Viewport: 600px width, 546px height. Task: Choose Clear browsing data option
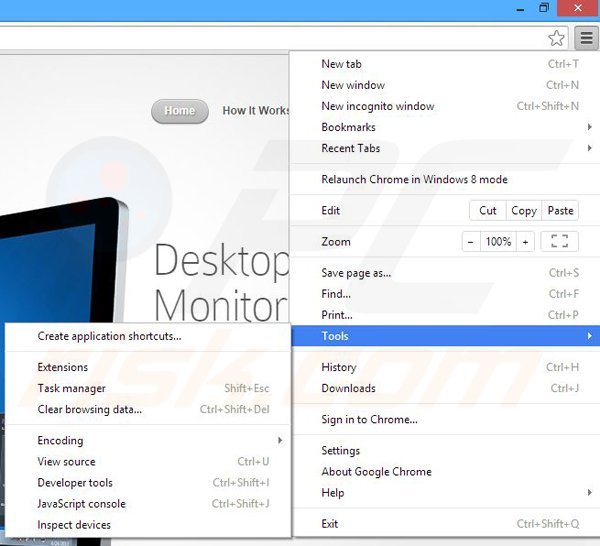click(90, 409)
